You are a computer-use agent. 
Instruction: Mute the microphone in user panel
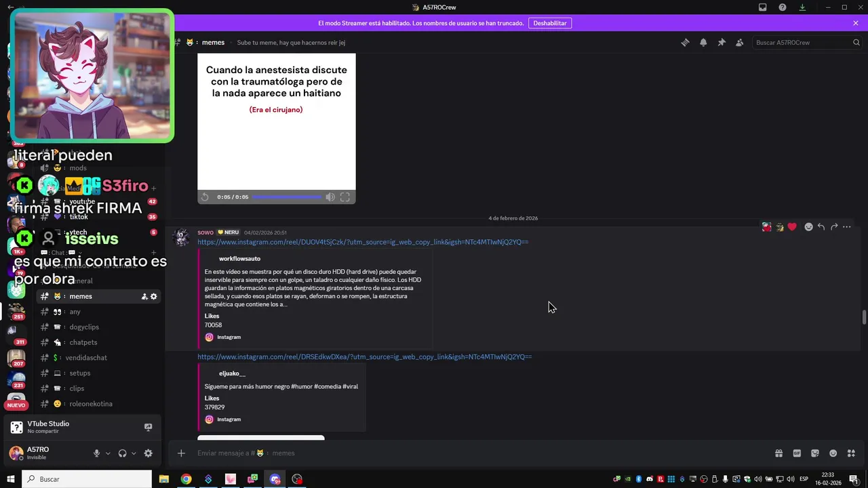(x=96, y=453)
